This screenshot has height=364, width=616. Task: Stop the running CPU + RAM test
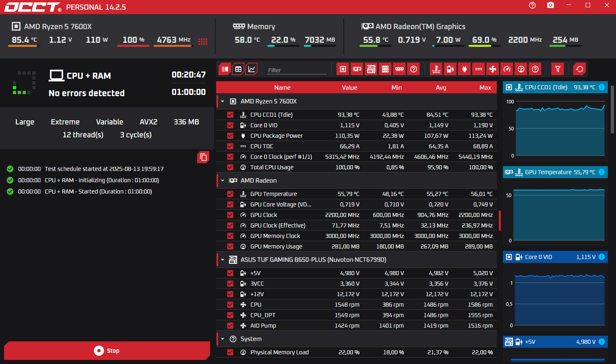107,351
